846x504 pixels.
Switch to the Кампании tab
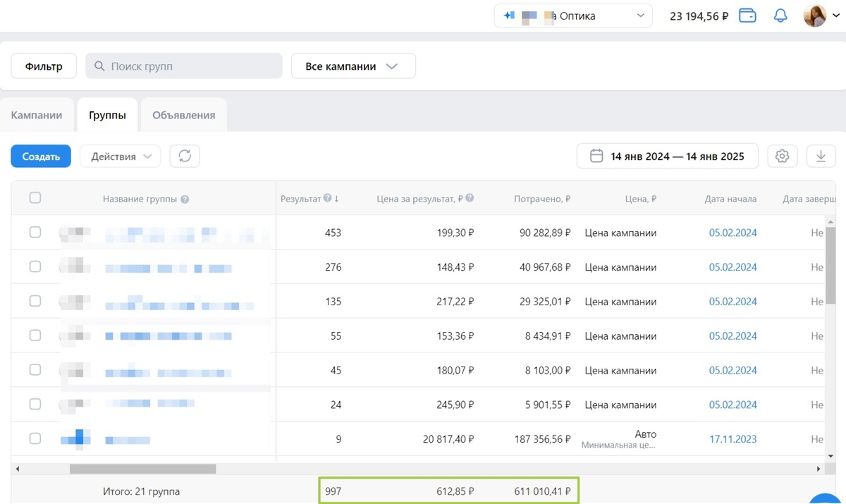tap(37, 115)
